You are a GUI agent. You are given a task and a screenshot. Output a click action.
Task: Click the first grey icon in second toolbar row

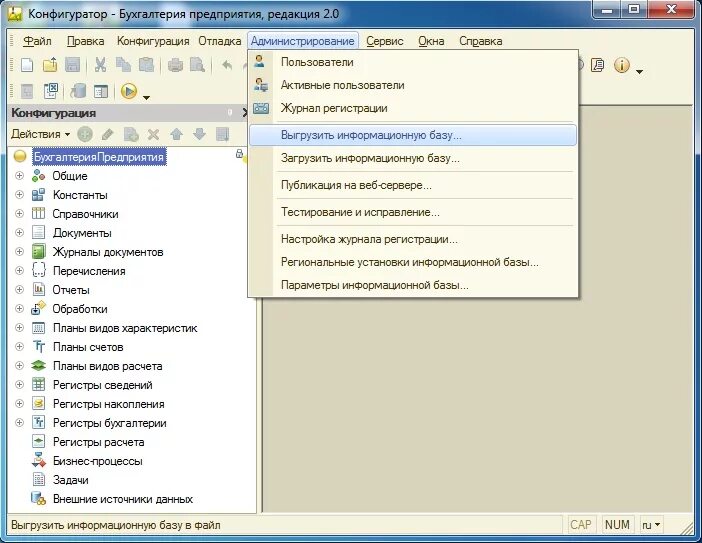pyautogui.click(x=28, y=91)
